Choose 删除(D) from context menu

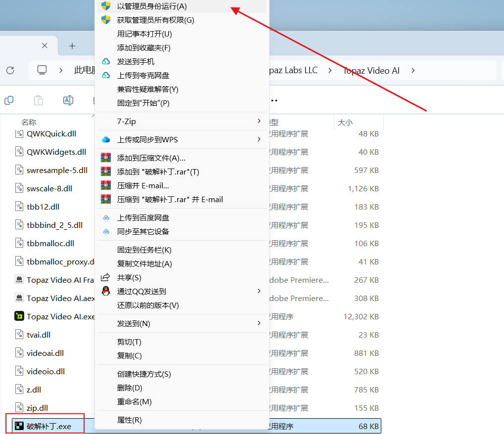tap(182, 388)
